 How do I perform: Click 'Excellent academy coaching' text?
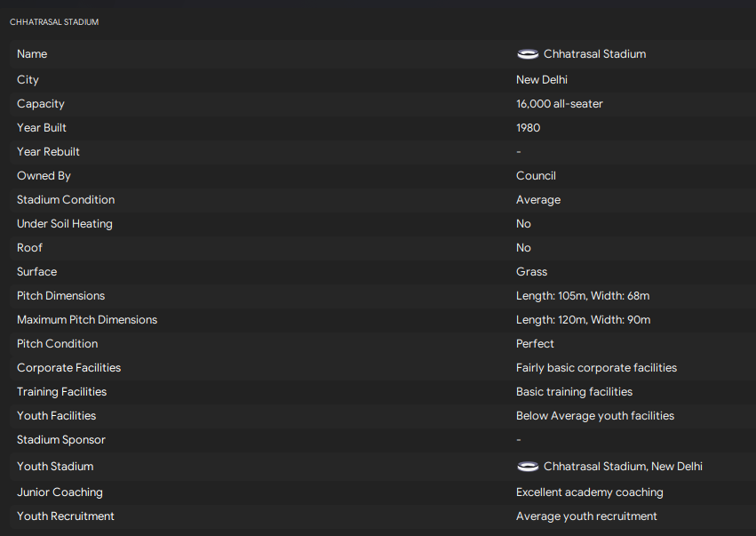click(x=589, y=492)
